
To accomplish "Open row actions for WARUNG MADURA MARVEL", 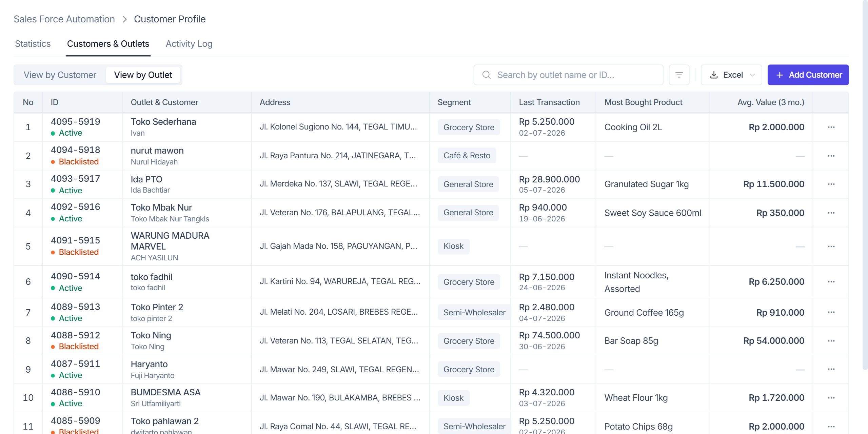I will [x=831, y=246].
